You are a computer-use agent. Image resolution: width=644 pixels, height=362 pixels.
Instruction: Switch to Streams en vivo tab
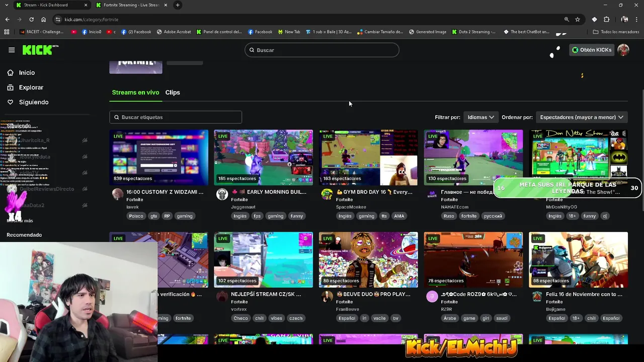135,93
